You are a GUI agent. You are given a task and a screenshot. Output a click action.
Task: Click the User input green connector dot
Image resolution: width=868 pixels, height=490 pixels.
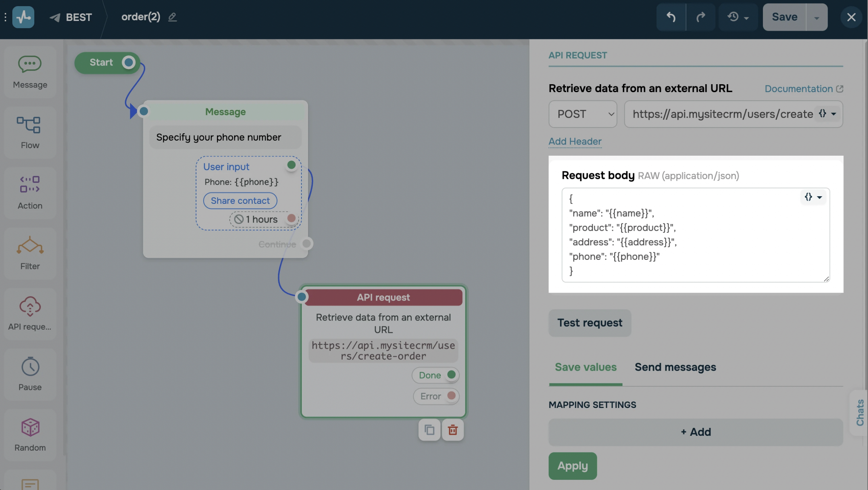tap(291, 165)
